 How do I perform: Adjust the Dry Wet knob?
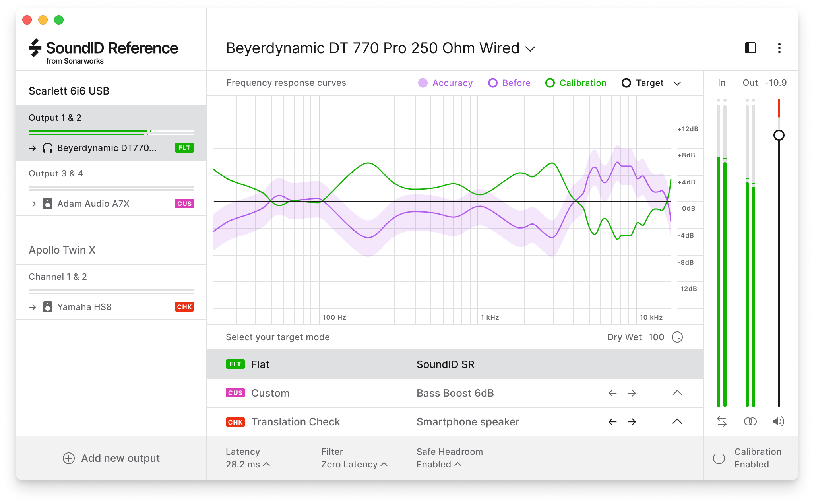click(677, 337)
